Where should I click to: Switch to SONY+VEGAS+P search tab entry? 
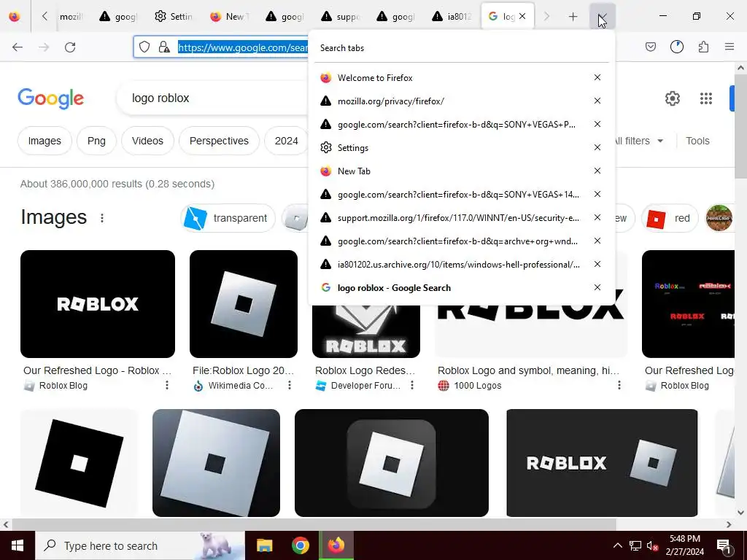click(x=451, y=124)
